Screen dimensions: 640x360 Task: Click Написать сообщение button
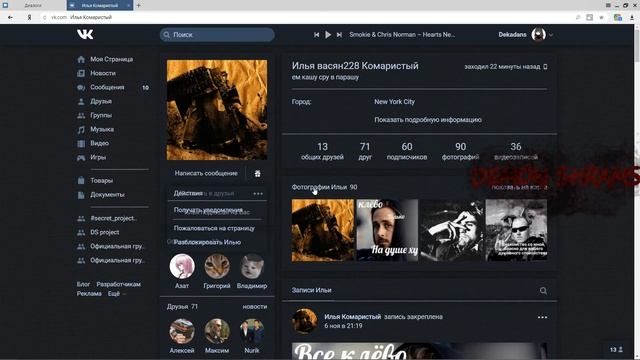pyautogui.click(x=206, y=173)
